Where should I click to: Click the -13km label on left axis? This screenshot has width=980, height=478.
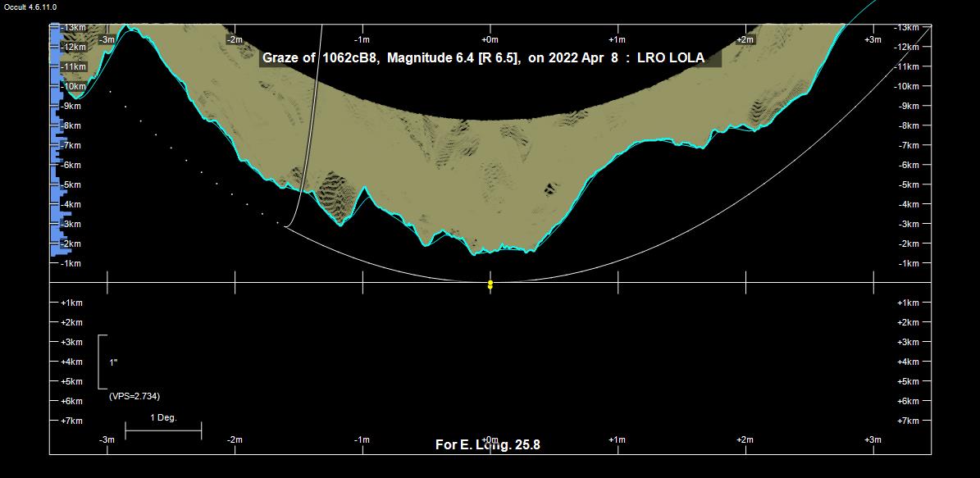[73, 27]
